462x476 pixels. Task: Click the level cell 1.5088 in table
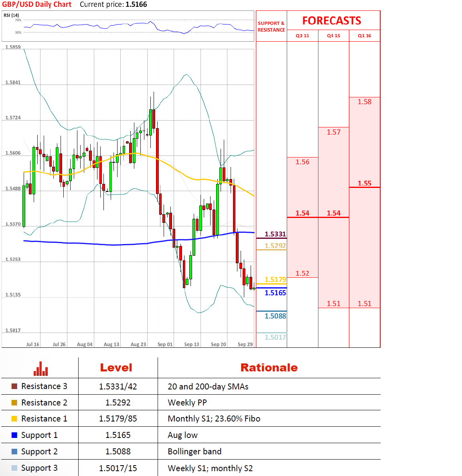tap(118, 452)
